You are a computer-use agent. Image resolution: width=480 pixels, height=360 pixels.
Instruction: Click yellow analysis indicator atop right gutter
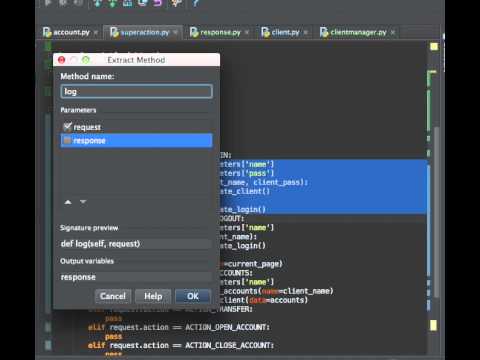tap(434, 47)
